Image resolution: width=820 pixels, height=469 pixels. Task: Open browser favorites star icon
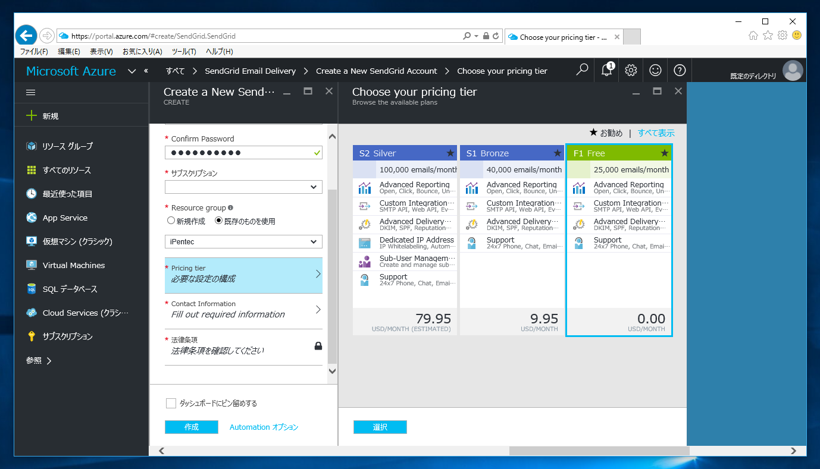tap(768, 36)
